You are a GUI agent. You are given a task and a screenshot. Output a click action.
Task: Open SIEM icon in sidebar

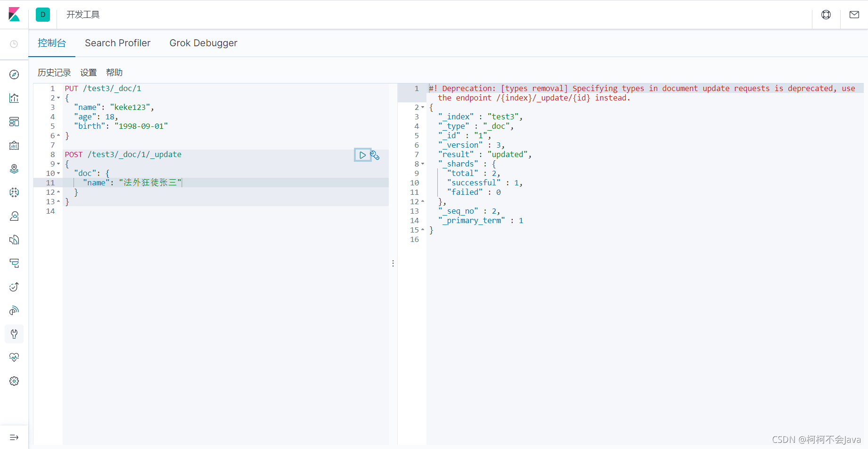click(x=14, y=310)
